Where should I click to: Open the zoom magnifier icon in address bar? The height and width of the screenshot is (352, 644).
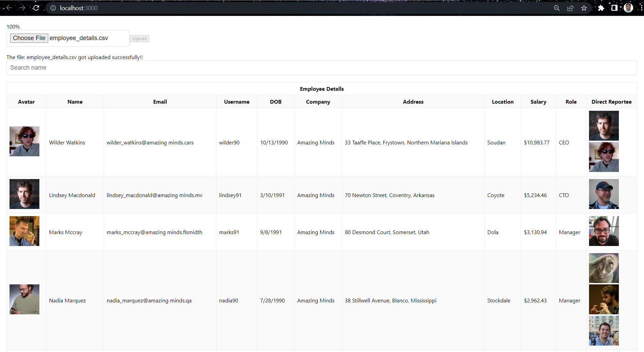click(557, 8)
